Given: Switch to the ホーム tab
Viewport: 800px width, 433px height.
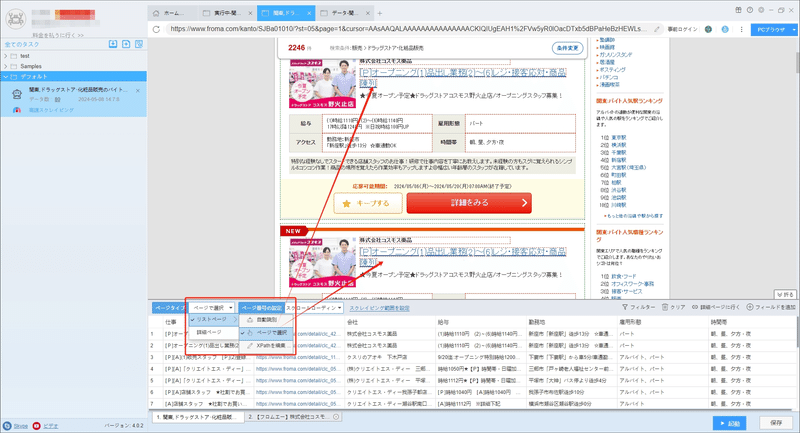Looking at the screenshot, I should click(173, 13).
